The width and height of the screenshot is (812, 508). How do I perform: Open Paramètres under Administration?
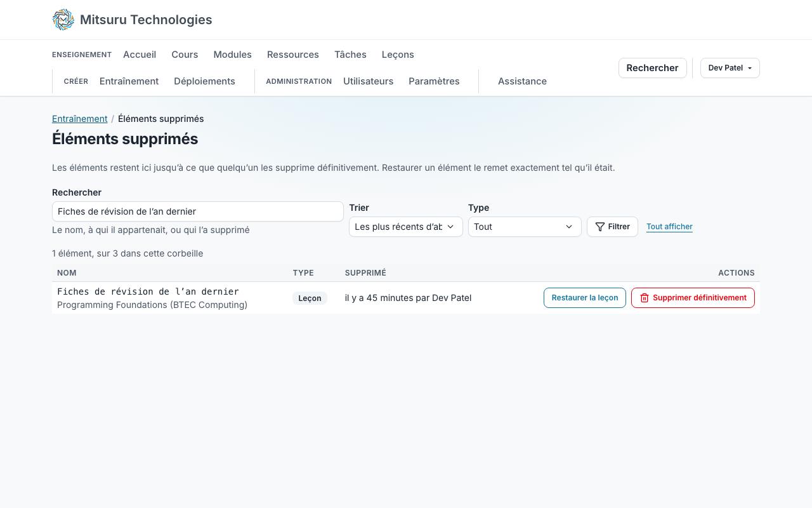tap(434, 81)
